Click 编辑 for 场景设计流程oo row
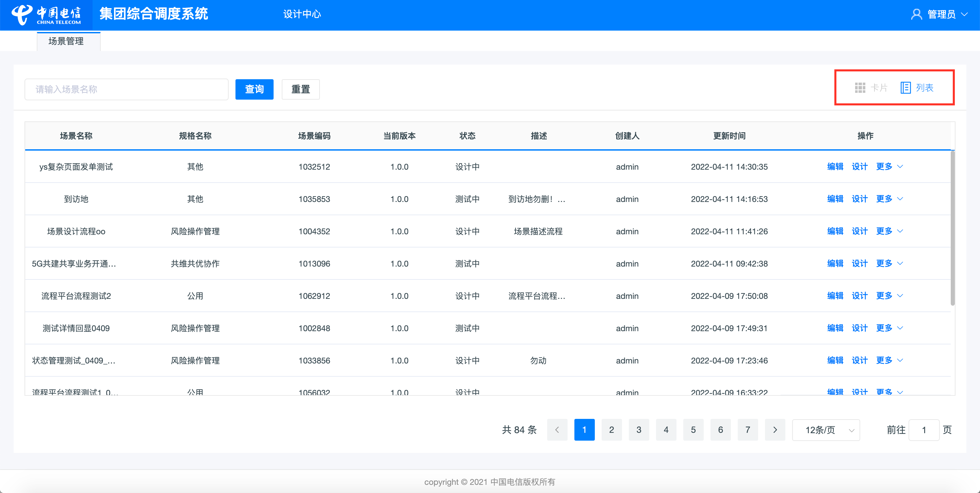Image resolution: width=980 pixels, height=493 pixels. [x=835, y=231]
